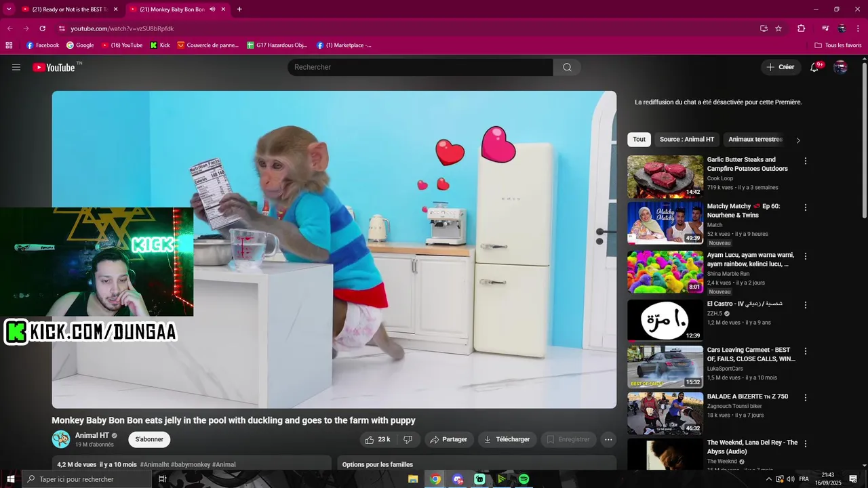This screenshot has width=868, height=488.
Task: Close the Ready or Not tab
Action: pos(115,9)
